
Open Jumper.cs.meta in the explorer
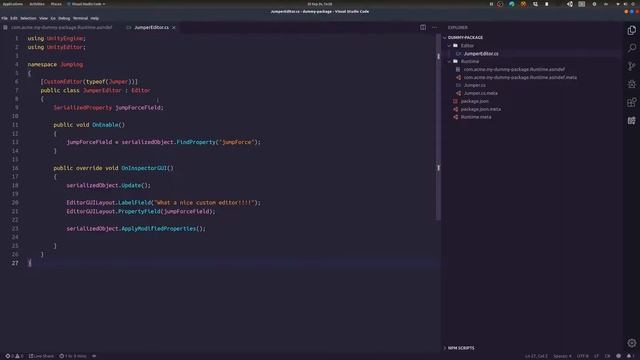pos(481,93)
